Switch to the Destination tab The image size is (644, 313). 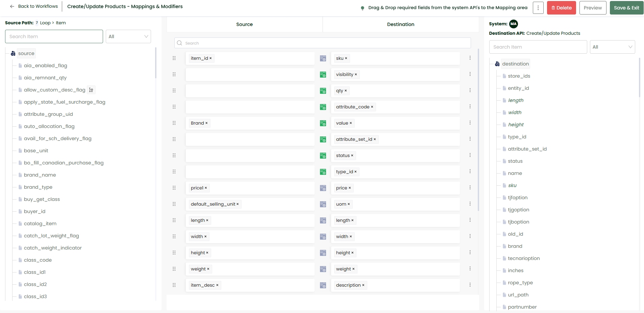tap(401, 24)
